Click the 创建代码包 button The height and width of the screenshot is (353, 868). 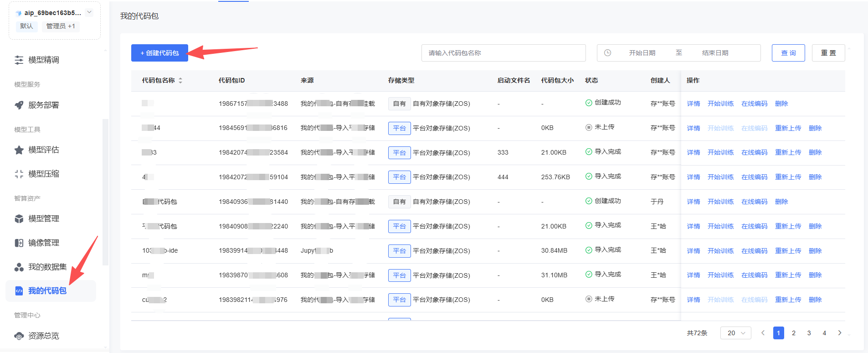click(x=159, y=53)
